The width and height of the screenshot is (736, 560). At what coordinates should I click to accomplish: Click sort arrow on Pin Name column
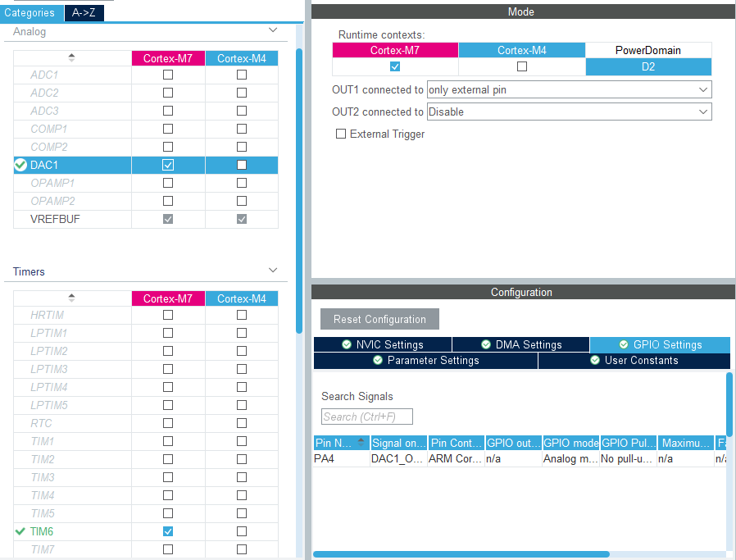pos(361,442)
